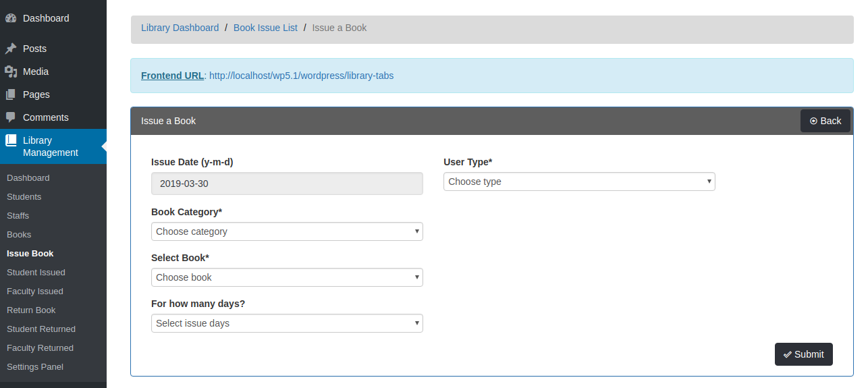Open Students in the library submenu
Viewport: 868px width, 388px height.
coord(24,197)
